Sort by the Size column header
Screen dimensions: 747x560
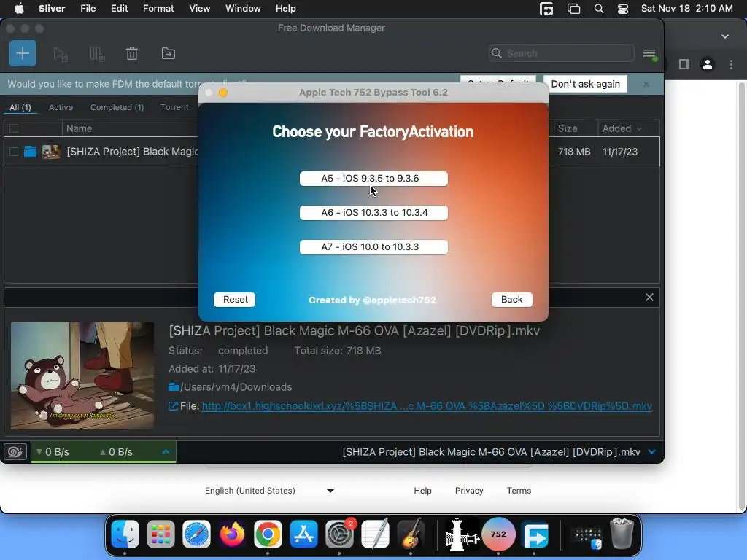tap(568, 128)
